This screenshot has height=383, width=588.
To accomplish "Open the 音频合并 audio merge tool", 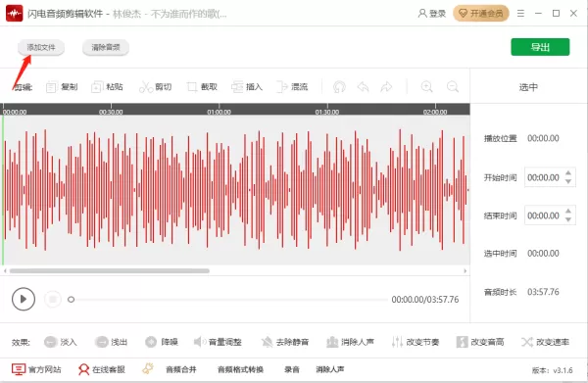I will [181, 369].
